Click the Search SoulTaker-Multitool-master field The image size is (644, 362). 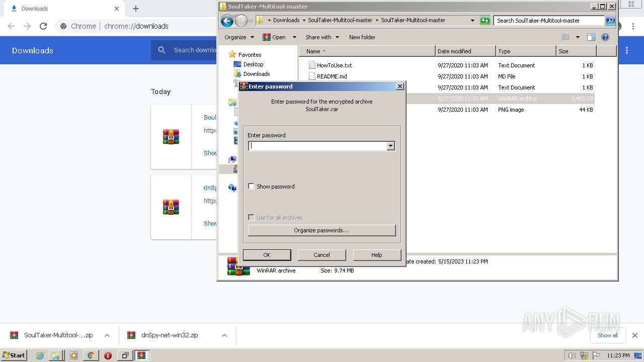click(549, 21)
